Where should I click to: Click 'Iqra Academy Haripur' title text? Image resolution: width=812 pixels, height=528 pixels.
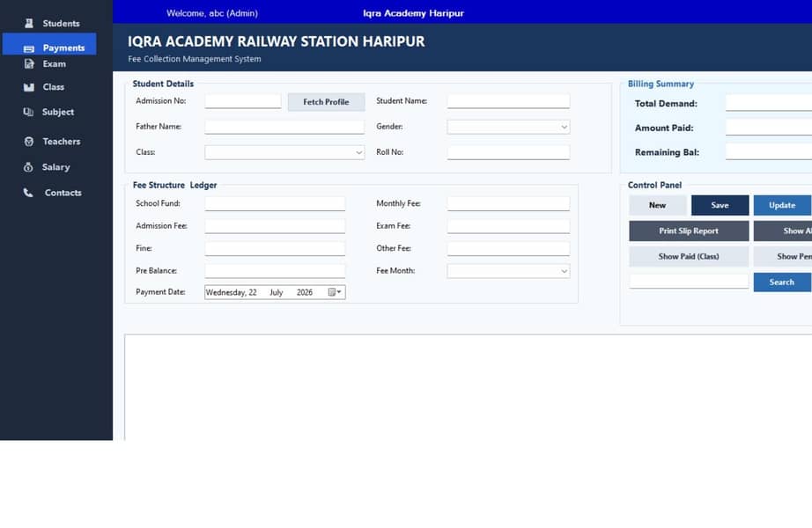click(x=413, y=13)
